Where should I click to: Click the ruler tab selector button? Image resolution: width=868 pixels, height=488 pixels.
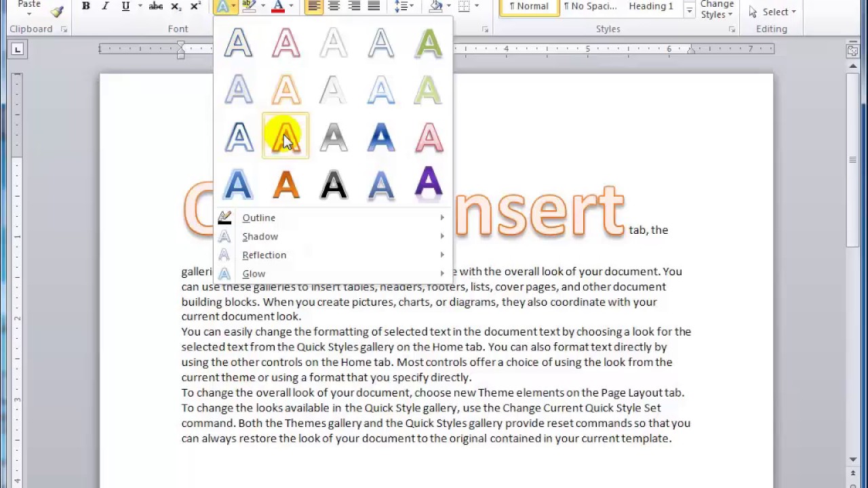tap(18, 49)
